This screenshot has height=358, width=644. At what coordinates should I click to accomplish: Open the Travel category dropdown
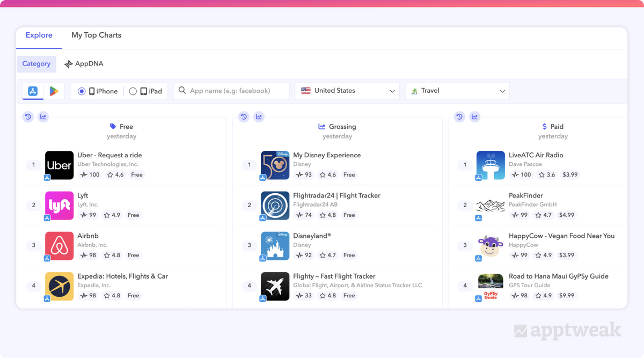click(x=457, y=91)
